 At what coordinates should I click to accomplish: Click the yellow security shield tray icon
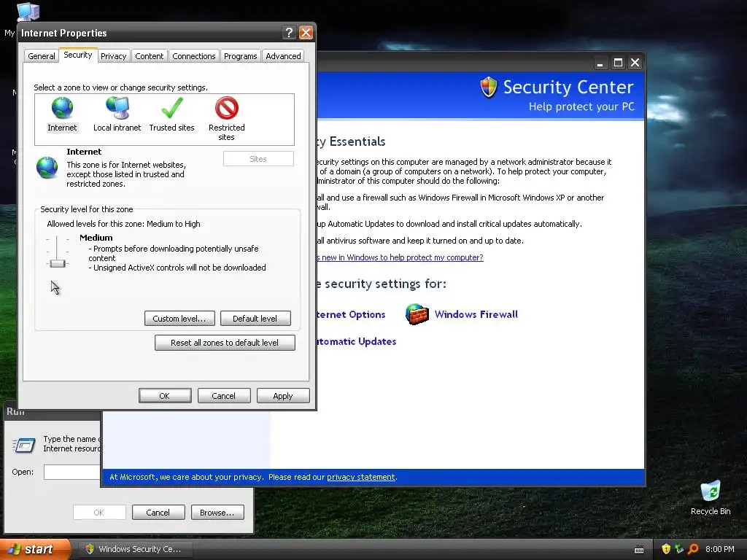666,549
